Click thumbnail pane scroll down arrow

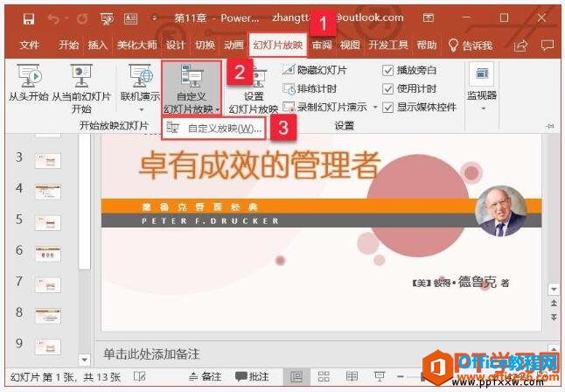point(84,360)
